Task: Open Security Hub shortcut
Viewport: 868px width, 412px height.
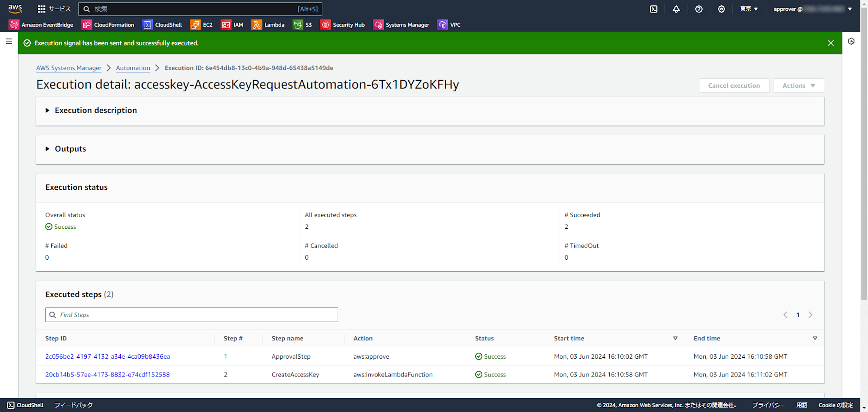Action: (x=343, y=25)
